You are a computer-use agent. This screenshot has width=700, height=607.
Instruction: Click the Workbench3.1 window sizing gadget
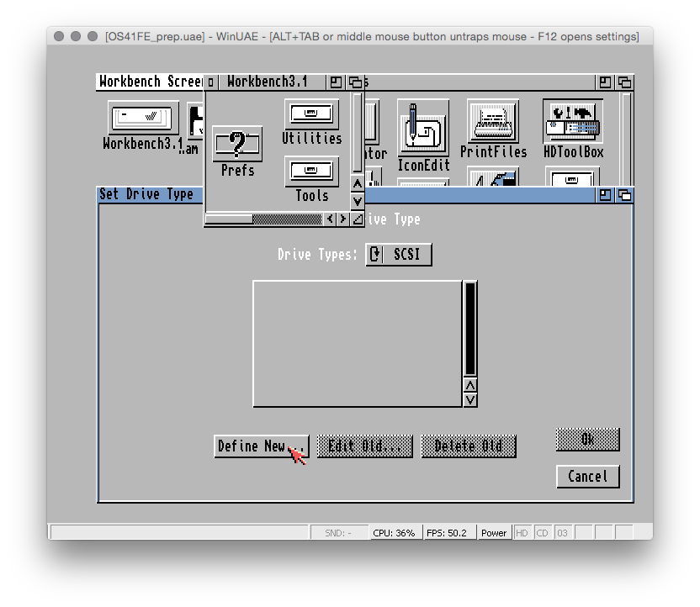point(358,219)
